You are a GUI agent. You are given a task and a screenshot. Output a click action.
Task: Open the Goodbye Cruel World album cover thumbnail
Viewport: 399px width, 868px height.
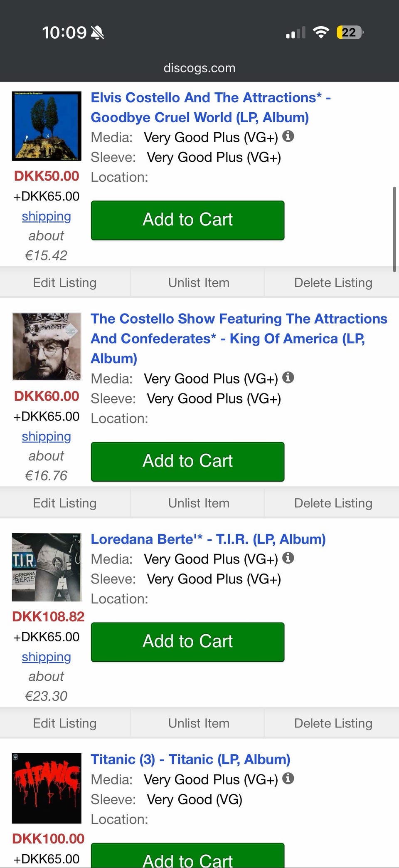[x=47, y=126]
